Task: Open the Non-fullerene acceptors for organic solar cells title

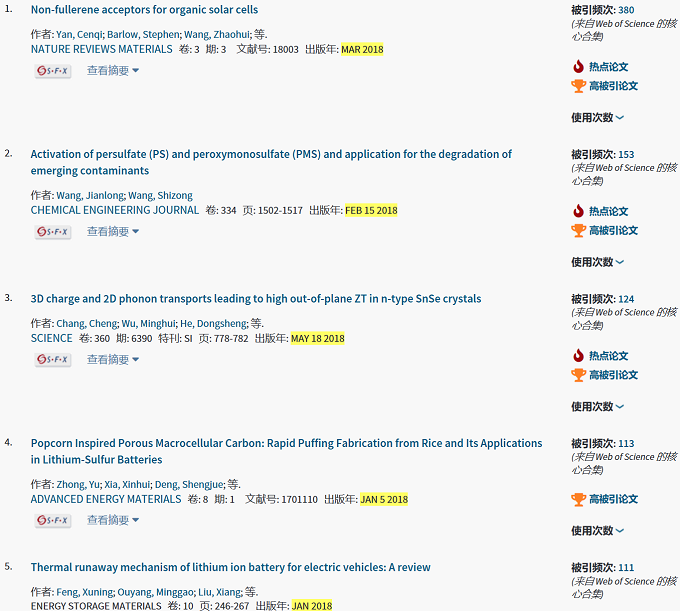Action: (x=144, y=10)
